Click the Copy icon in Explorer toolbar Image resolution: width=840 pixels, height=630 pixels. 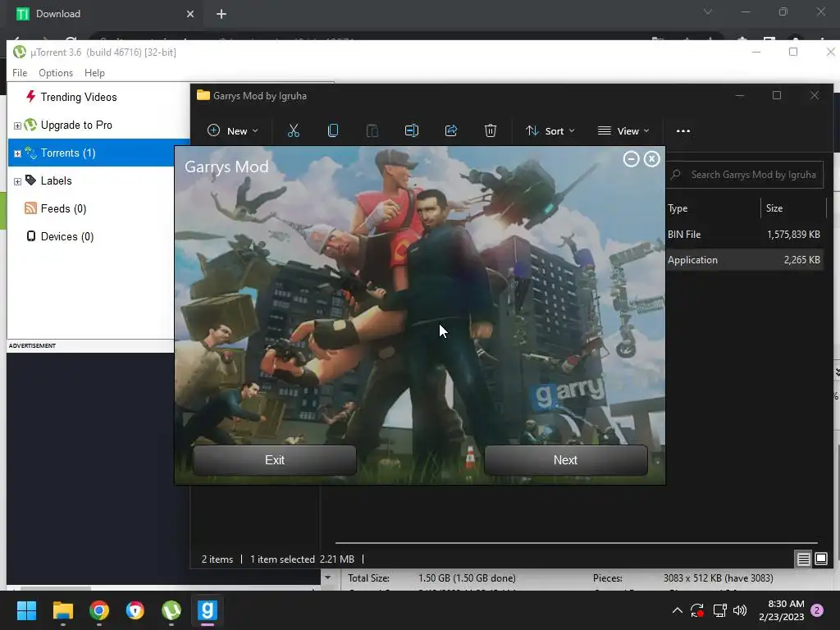coord(333,130)
